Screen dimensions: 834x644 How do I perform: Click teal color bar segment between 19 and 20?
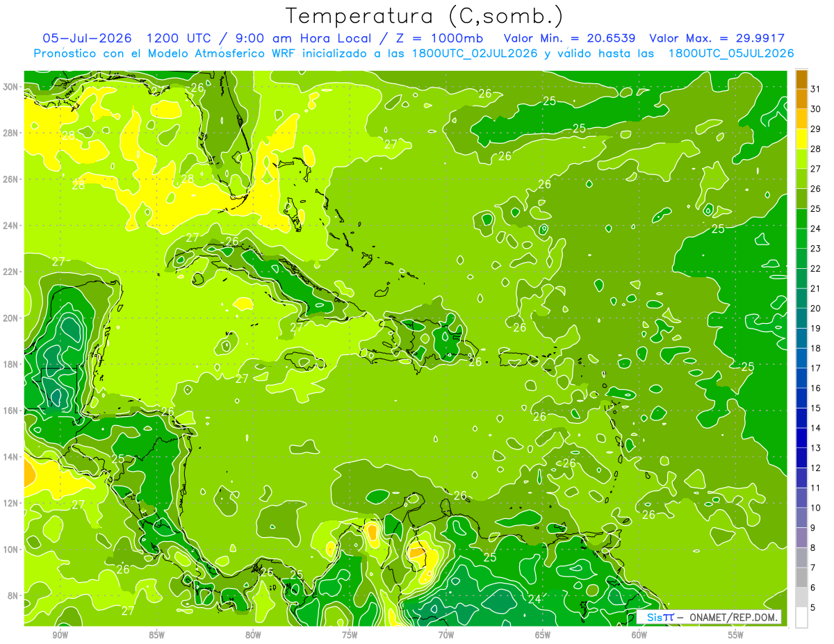(801, 319)
